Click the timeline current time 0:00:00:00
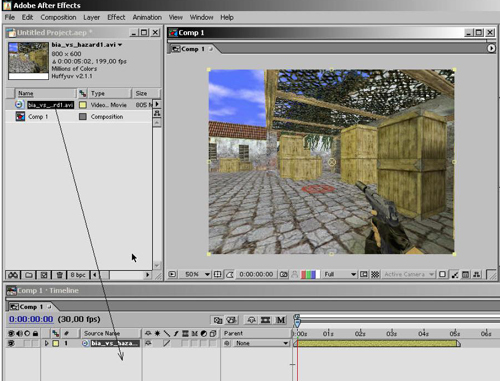The width and height of the screenshot is (500, 381). coord(31,319)
